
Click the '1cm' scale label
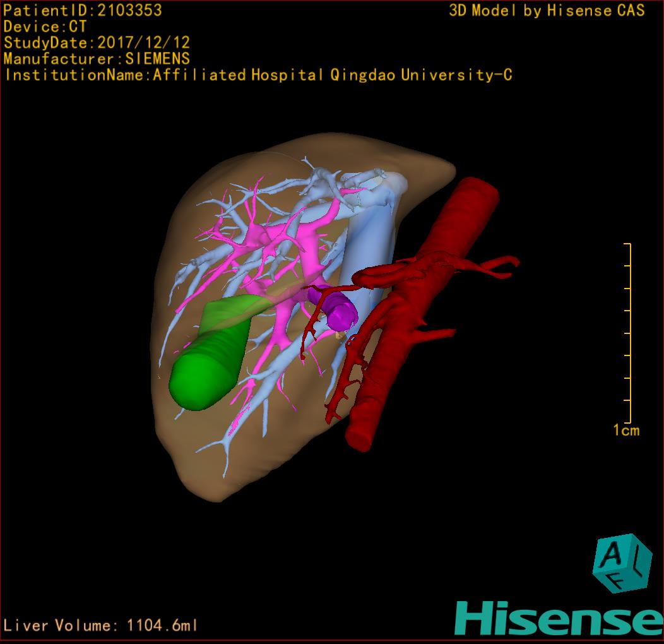626,431
